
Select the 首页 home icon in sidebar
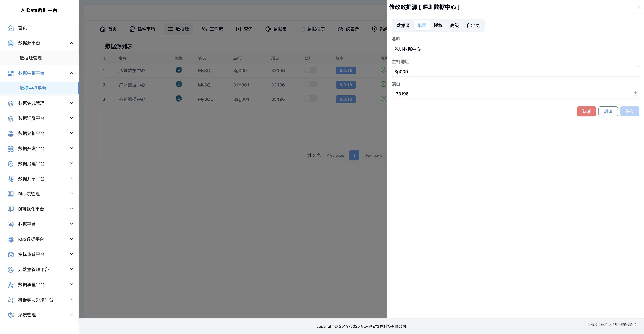[x=10, y=28]
